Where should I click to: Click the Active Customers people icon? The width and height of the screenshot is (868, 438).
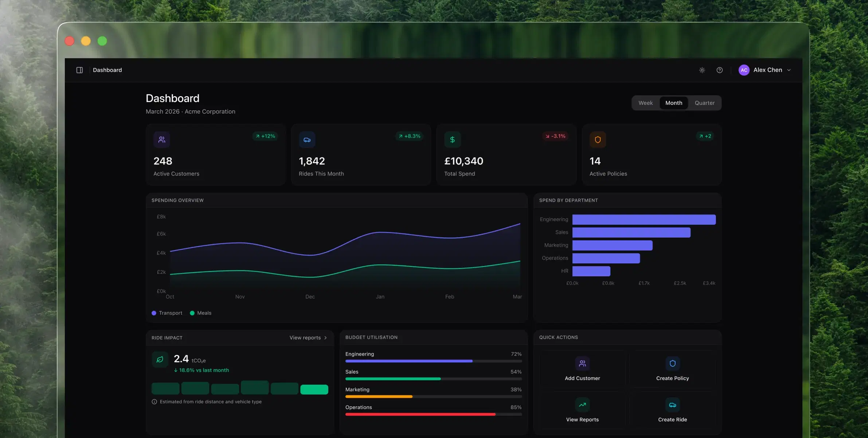point(162,139)
